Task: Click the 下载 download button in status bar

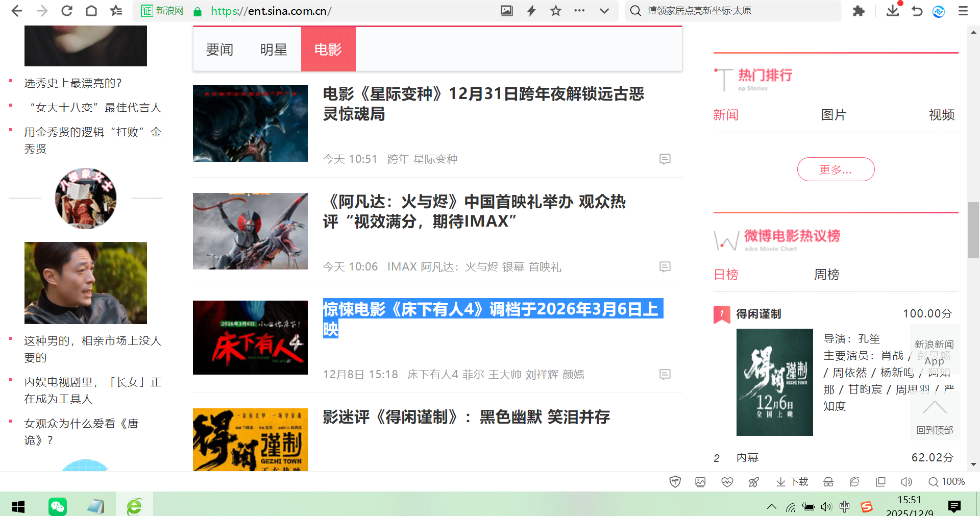Action: click(x=792, y=482)
